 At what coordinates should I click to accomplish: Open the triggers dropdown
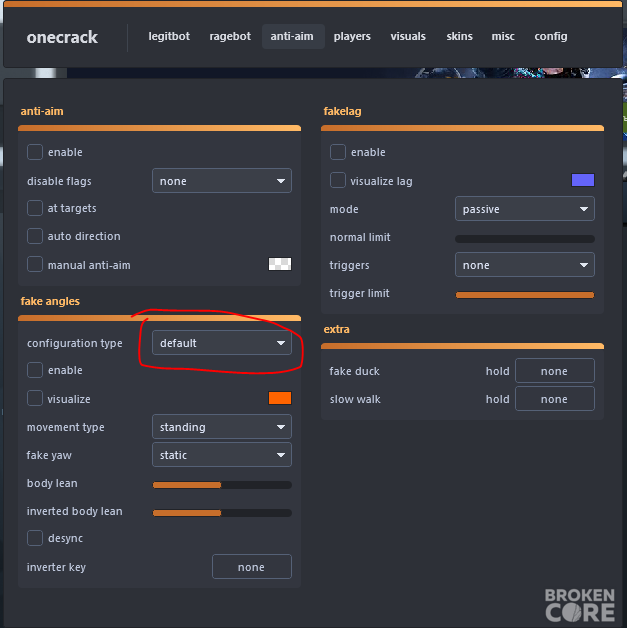pyautogui.click(x=525, y=265)
